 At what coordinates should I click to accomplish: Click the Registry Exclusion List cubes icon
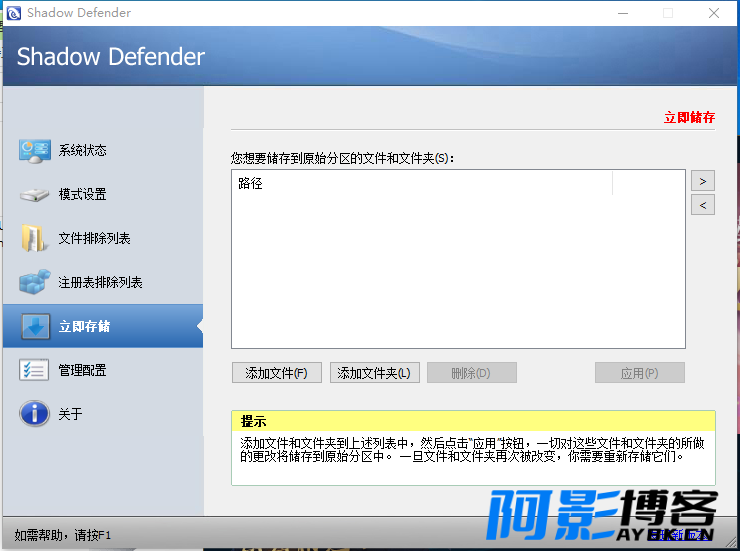pyautogui.click(x=34, y=282)
